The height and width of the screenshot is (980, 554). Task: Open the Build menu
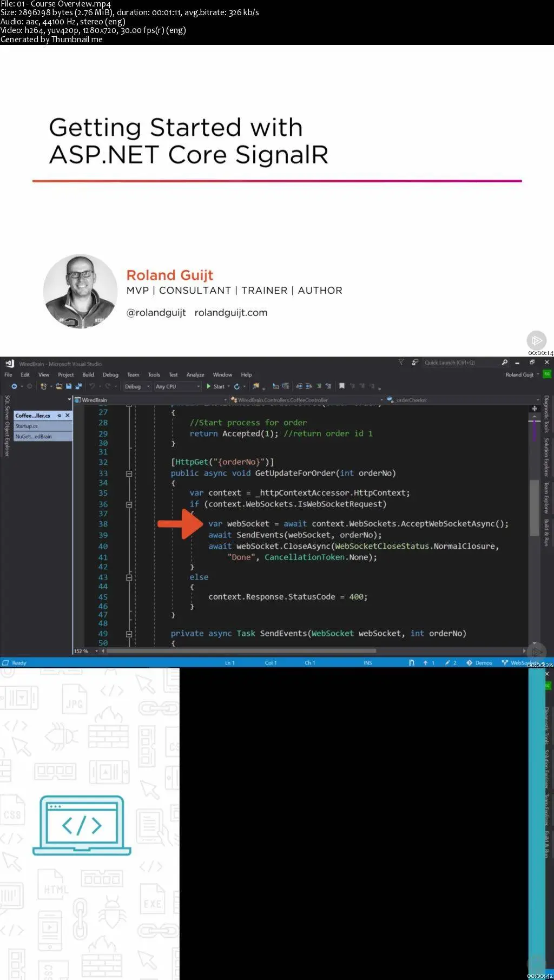88,374
